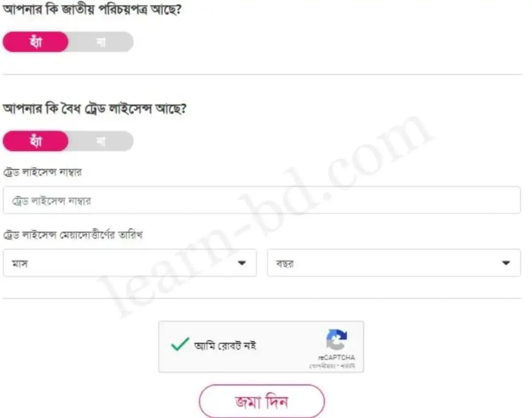Click the reCAPTCHA logo icon
Viewport: 532px width, 418px height.
pyautogui.click(x=338, y=339)
